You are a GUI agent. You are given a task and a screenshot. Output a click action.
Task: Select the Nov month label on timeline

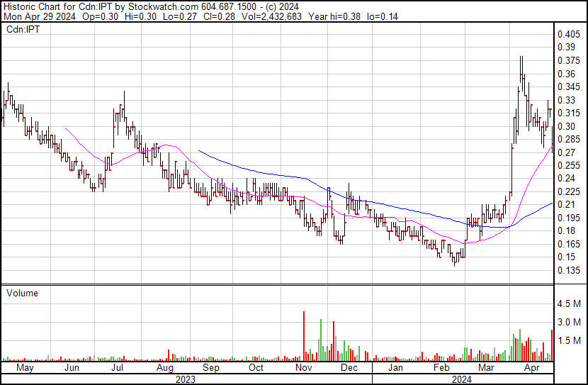click(x=303, y=368)
